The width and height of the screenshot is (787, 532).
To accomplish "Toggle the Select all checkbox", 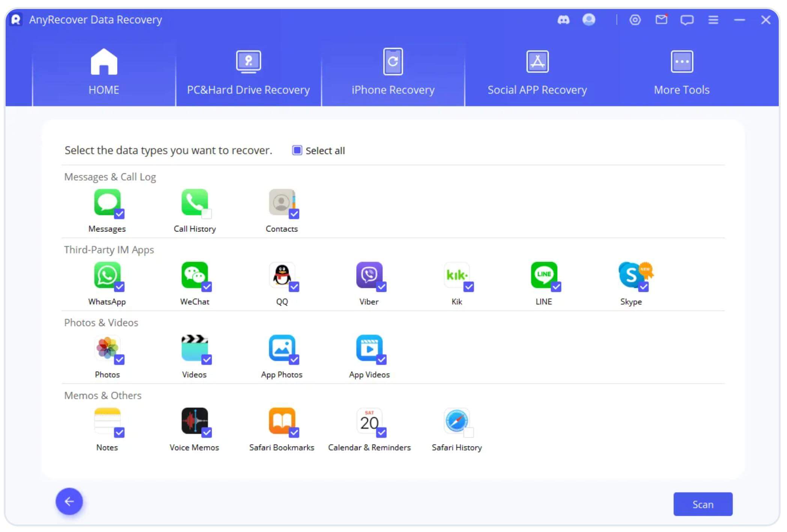I will pos(297,150).
